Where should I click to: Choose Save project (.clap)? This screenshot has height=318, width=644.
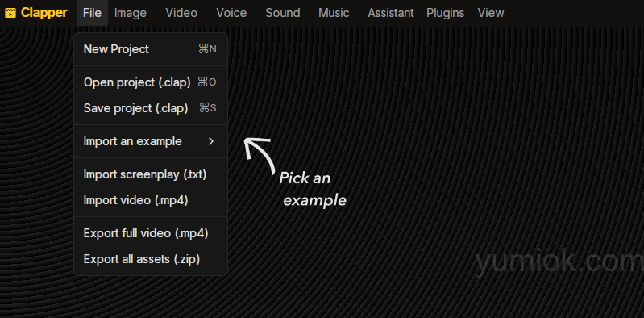click(151, 108)
